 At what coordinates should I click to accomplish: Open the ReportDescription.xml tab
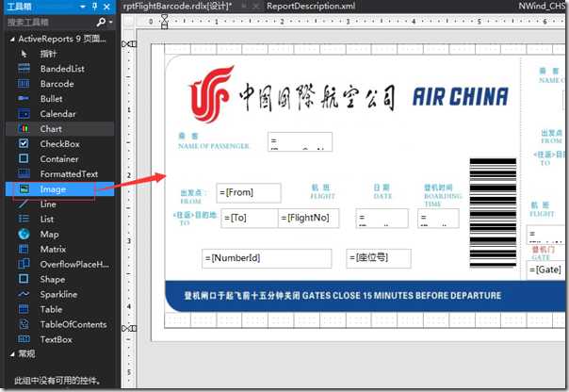pyautogui.click(x=311, y=7)
